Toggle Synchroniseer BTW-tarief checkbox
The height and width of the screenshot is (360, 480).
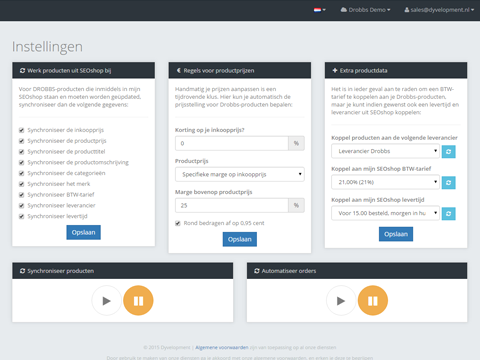[21, 195]
